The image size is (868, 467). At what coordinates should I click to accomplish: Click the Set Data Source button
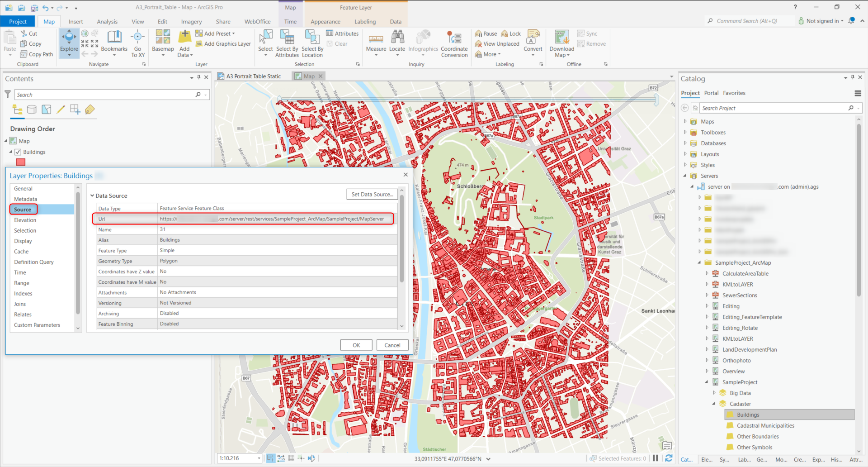[372, 194]
